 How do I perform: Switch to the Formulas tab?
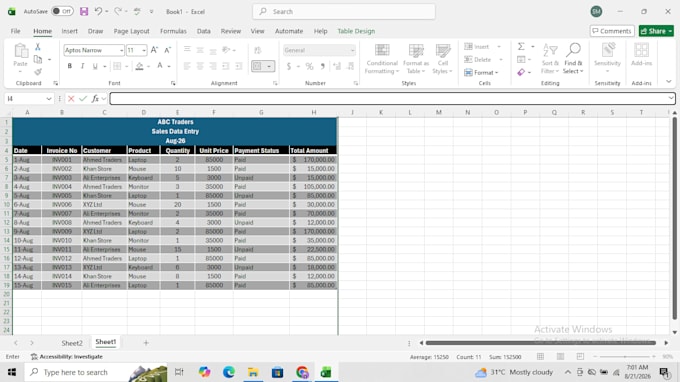point(173,31)
